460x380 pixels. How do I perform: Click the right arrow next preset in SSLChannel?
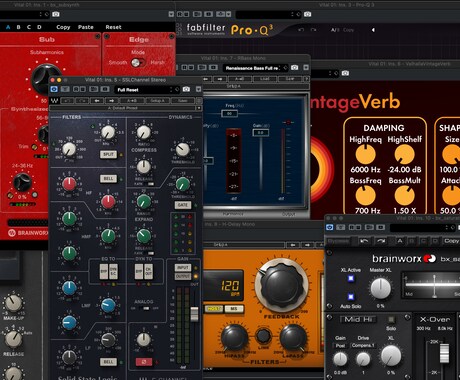(111, 100)
